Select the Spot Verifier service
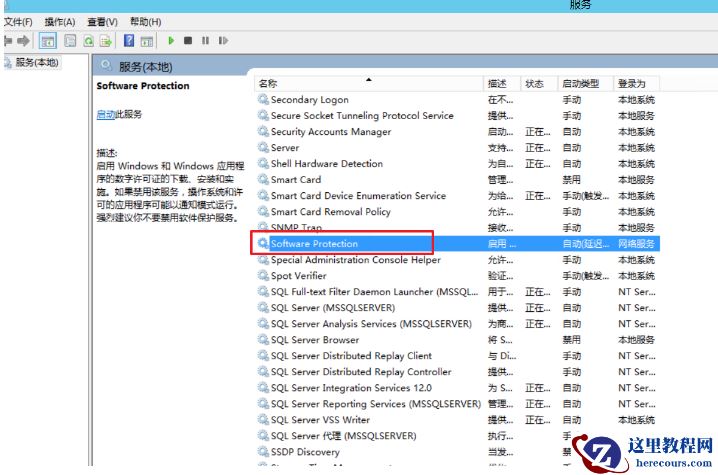This screenshot has height=475, width=718. 458,276
